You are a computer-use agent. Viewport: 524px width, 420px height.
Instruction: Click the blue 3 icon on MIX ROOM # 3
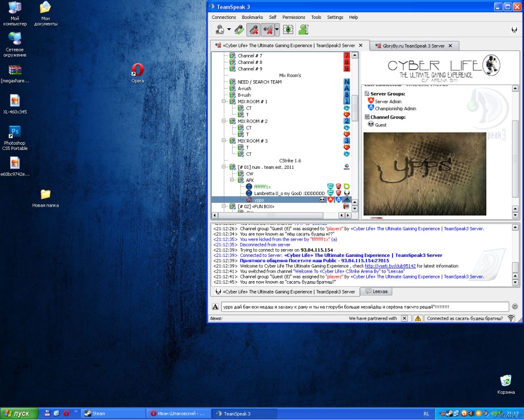tap(346, 141)
